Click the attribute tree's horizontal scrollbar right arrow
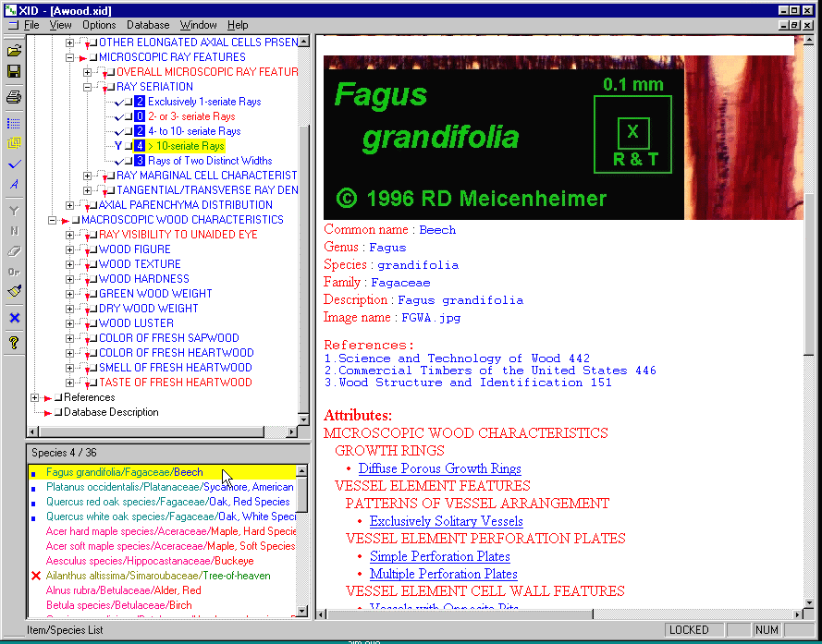This screenshot has width=822, height=644. pos(290,431)
